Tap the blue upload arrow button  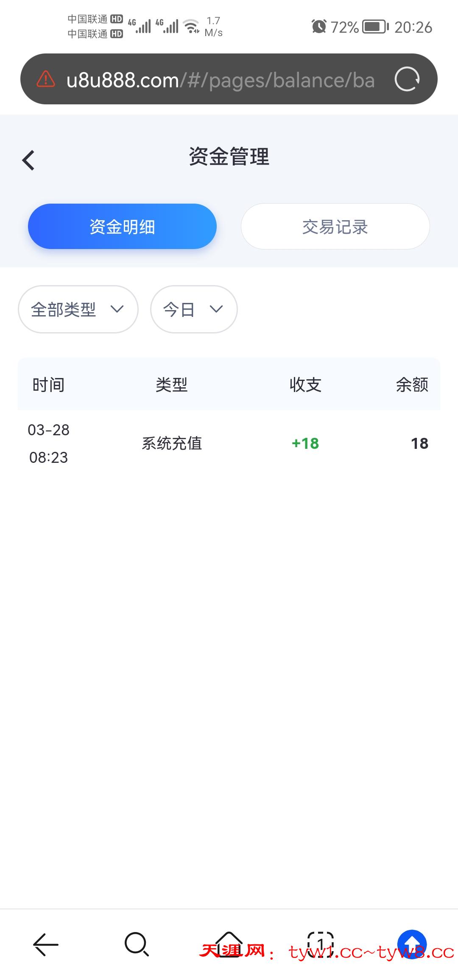412,944
